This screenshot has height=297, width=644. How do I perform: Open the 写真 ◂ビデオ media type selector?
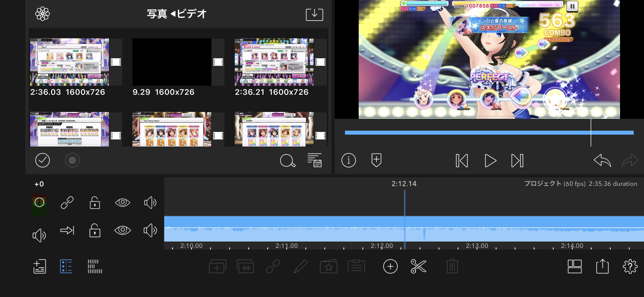(177, 14)
